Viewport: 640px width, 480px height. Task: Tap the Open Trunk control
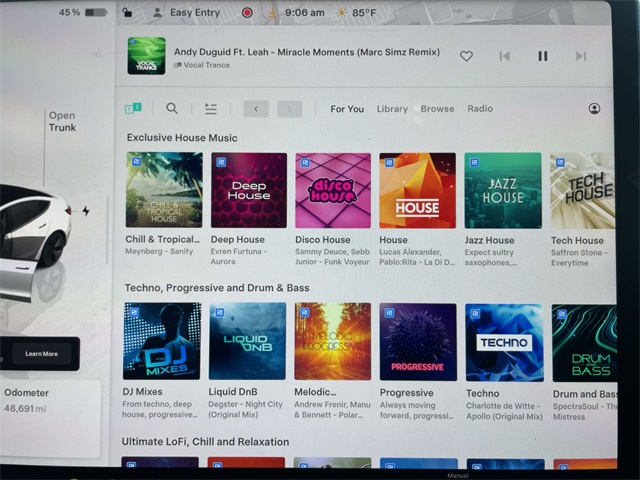coord(62,121)
